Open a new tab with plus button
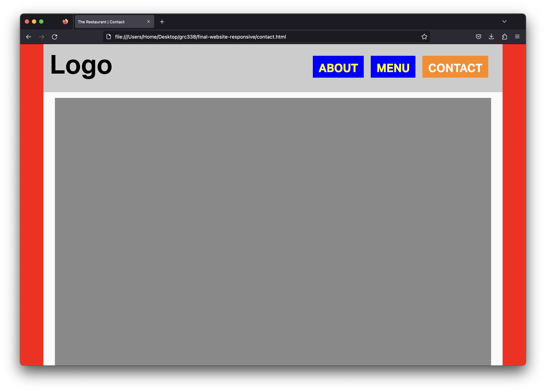Screen dimensions: 546x392 [x=162, y=22]
